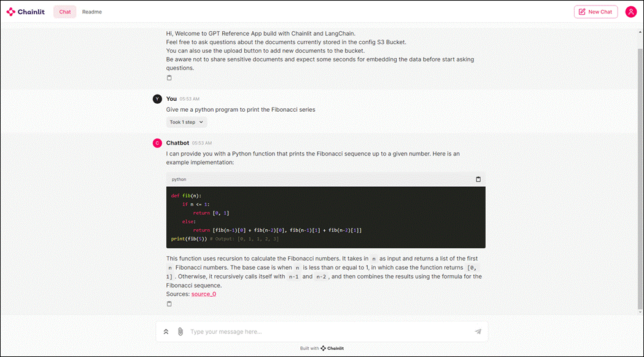644x357 pixels.
Task: Switch to the Chat tab
Action: pos(65,12)
